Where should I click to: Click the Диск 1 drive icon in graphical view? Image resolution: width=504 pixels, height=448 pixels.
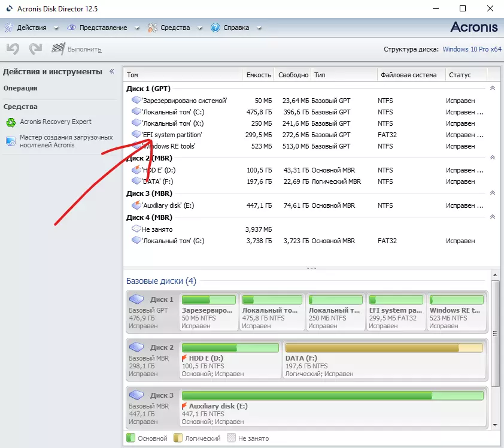(x=136, y=299)
